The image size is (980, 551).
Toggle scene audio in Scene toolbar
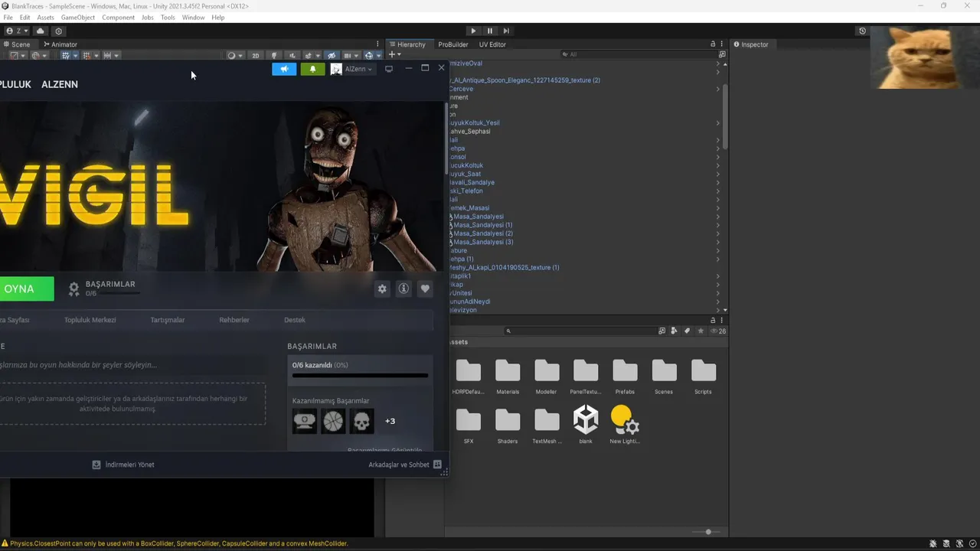pos(292,56)
